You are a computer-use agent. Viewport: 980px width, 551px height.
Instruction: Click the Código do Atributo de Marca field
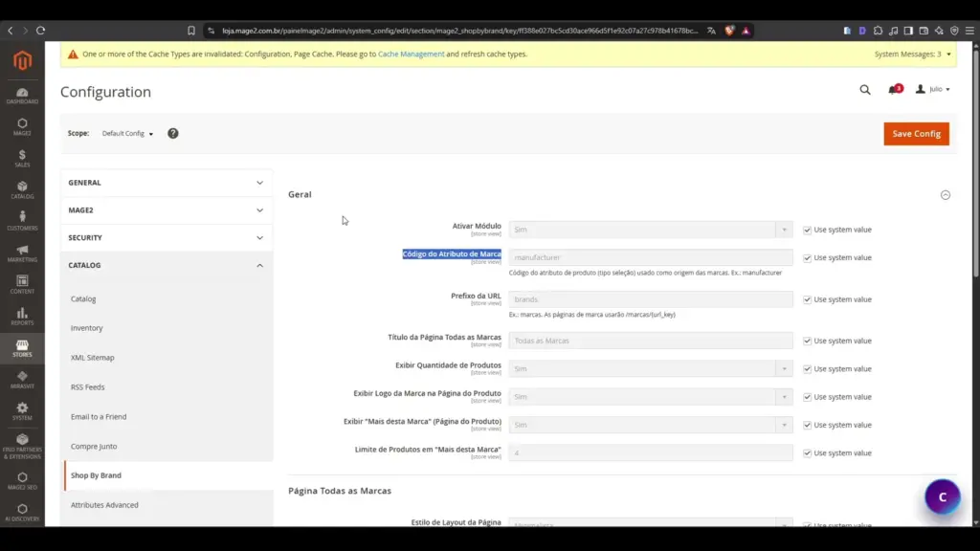tap(651, 257)
